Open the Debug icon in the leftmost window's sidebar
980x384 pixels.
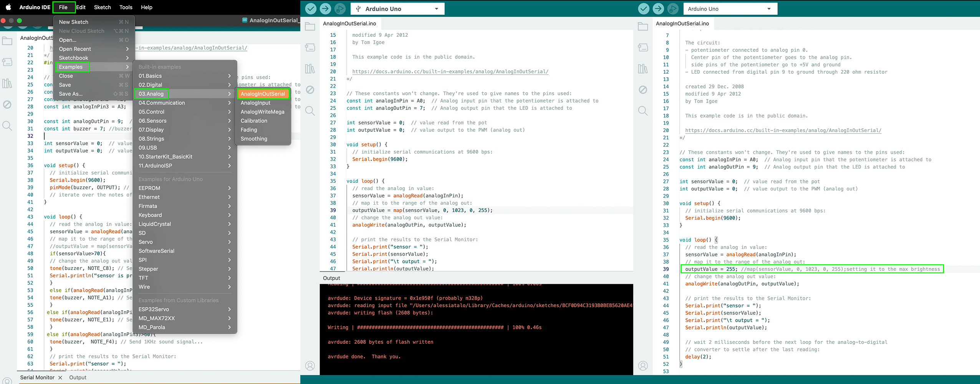7,104
